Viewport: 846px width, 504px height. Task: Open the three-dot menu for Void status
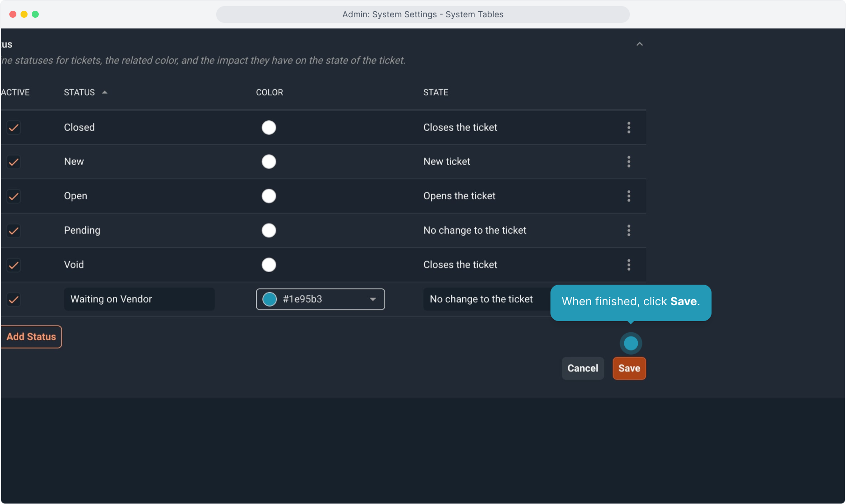(x=628, y=265)
